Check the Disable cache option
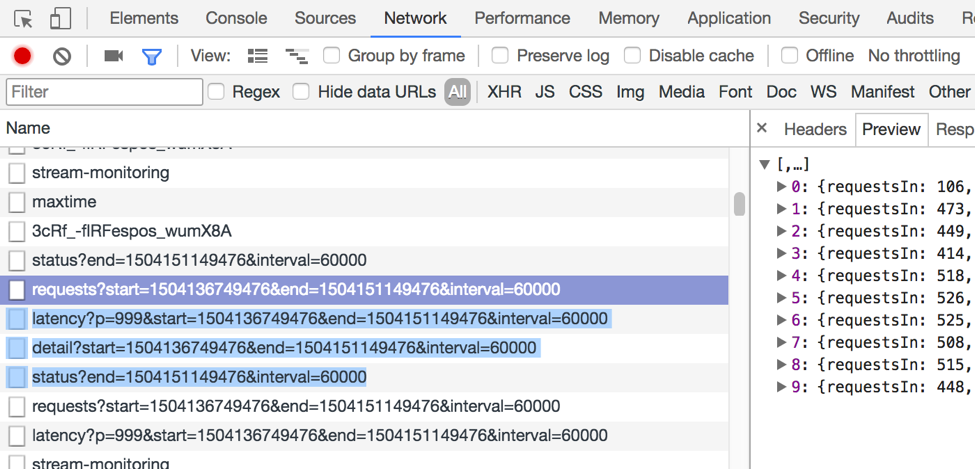The height and width of the screenshot is (469, 975). [x=632, y=56]
